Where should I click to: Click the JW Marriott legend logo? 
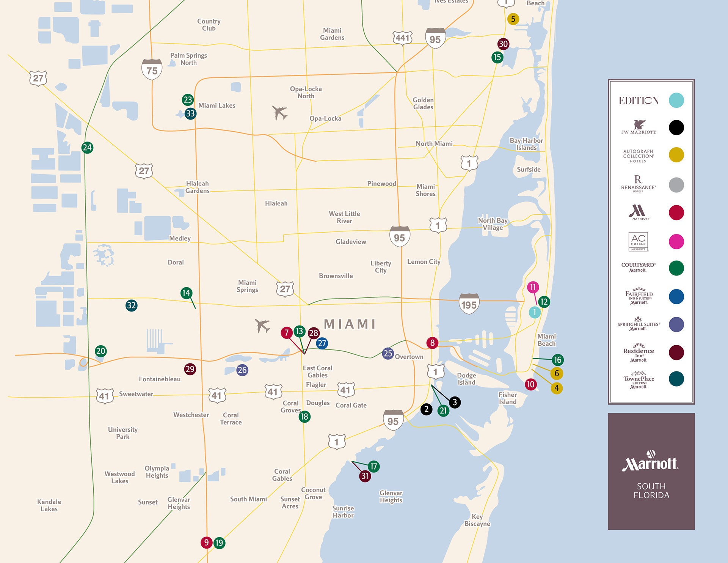[x=639, y=127]
